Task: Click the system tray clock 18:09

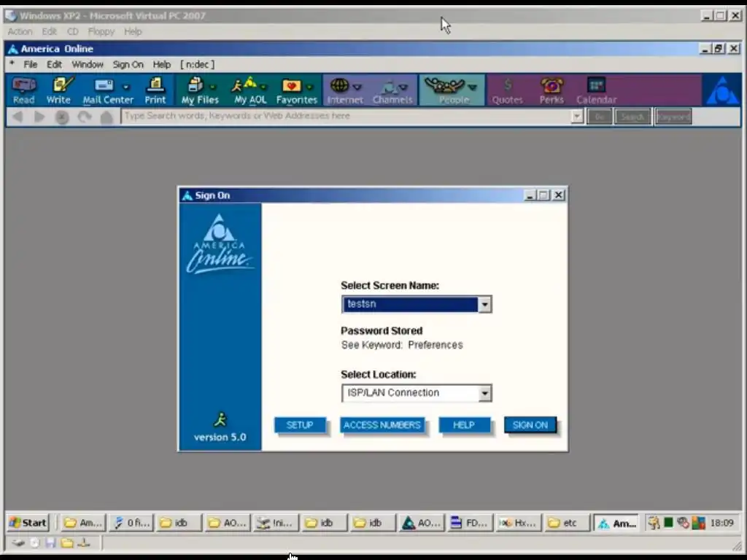Action: coord(721,523)
